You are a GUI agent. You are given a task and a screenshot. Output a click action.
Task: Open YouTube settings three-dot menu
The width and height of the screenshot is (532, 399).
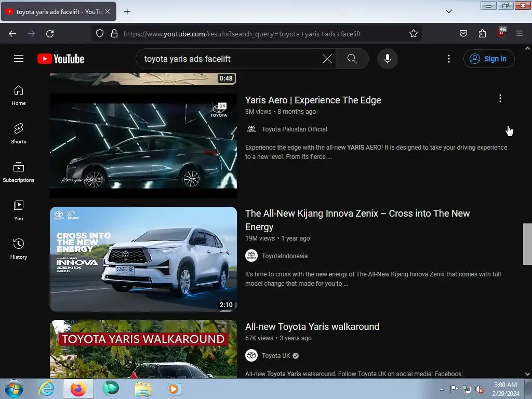click(x=448, y=59)
